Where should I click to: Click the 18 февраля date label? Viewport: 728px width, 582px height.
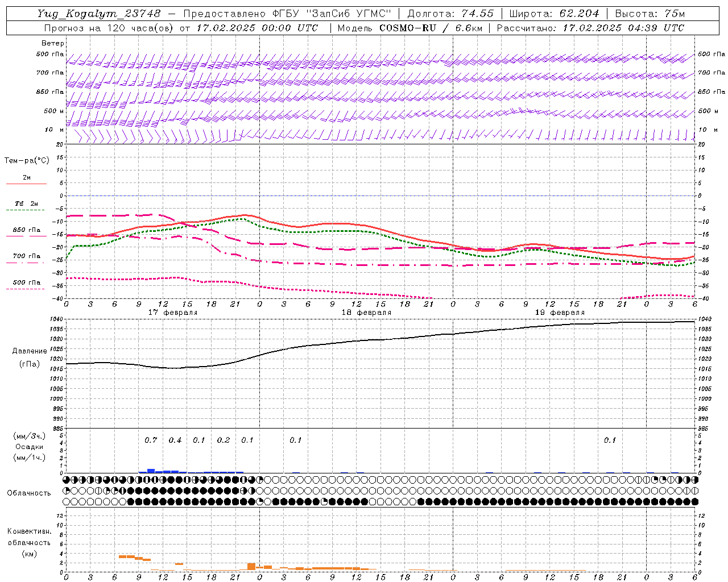point(366,313)
